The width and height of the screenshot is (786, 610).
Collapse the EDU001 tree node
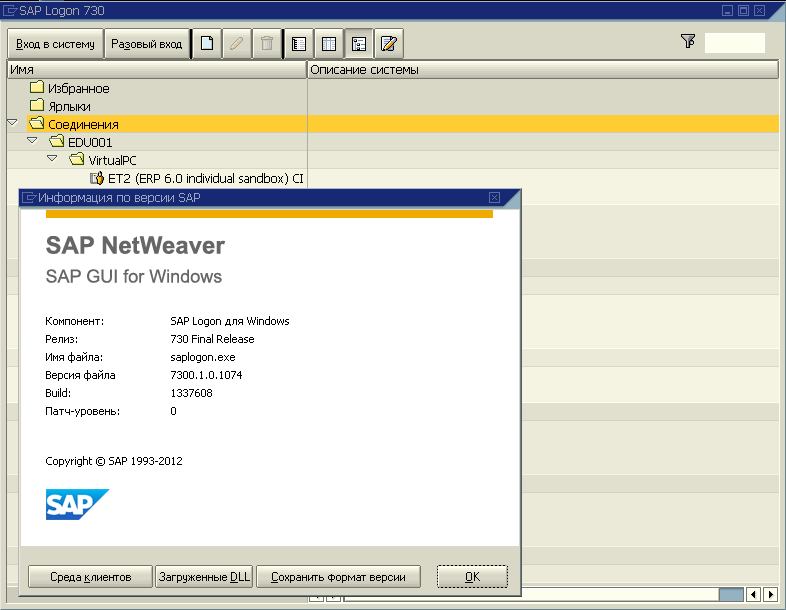(32, 141)
